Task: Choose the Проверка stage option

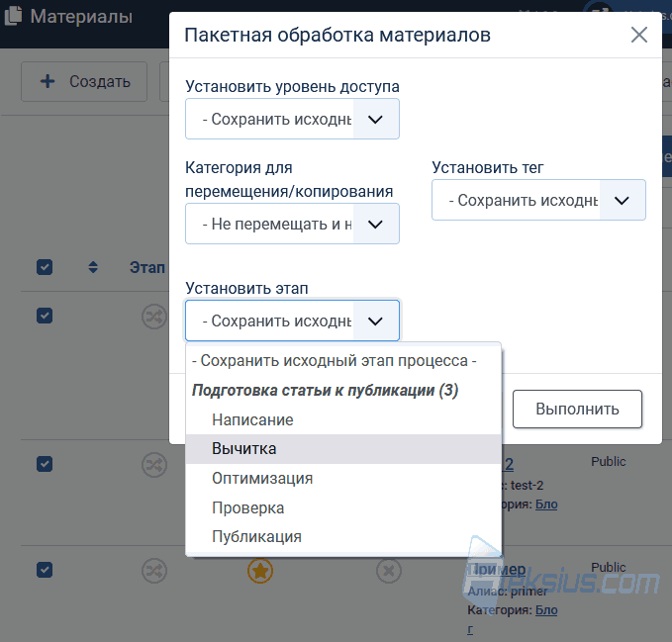Action: [x=343, y=507]
